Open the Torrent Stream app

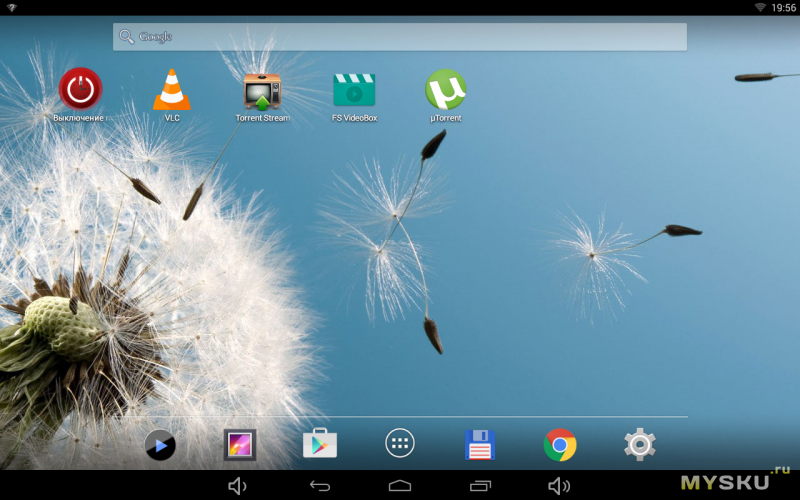(262, 91)
